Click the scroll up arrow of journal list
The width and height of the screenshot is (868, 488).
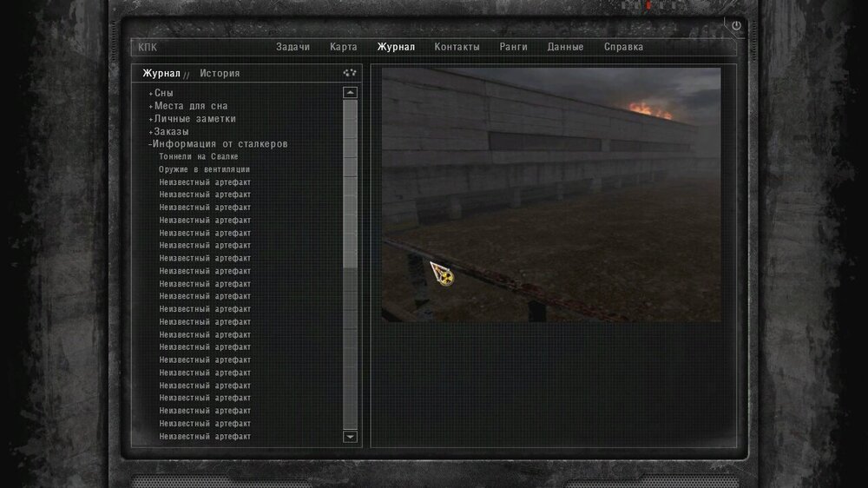tap(350, 93)
